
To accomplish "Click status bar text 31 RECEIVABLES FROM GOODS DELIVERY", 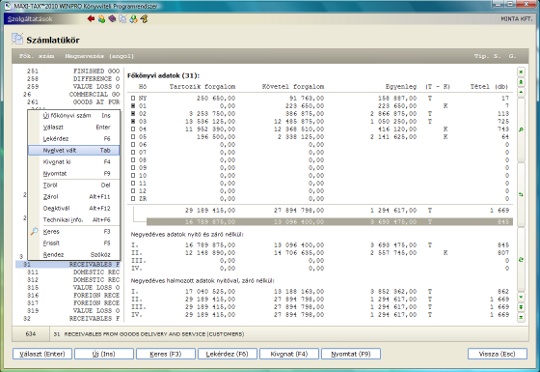I will click(149, 334).
